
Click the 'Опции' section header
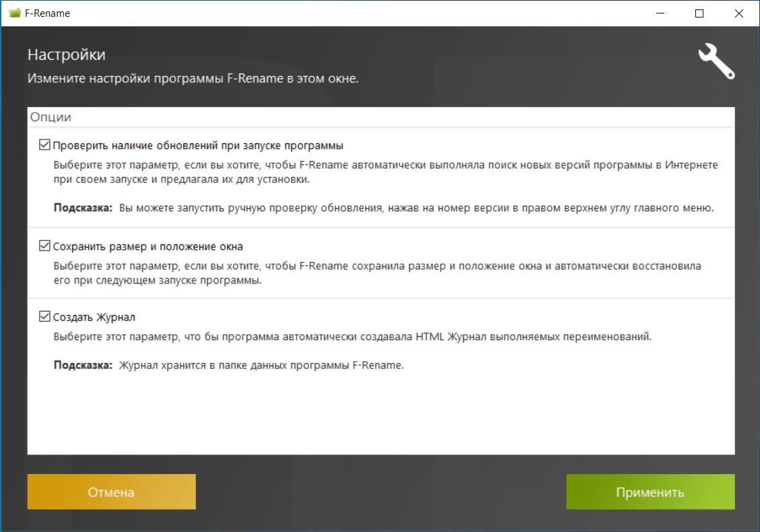click(x=51, y=117)
